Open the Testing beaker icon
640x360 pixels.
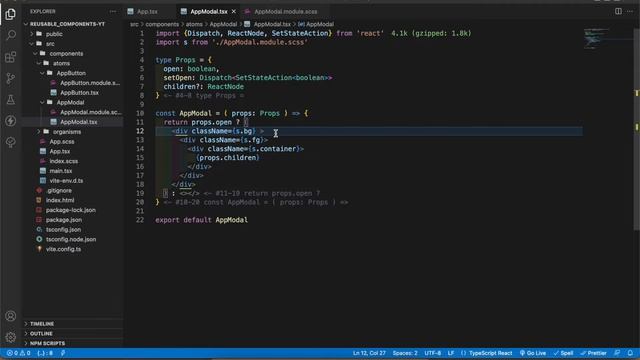click(11, 100)
